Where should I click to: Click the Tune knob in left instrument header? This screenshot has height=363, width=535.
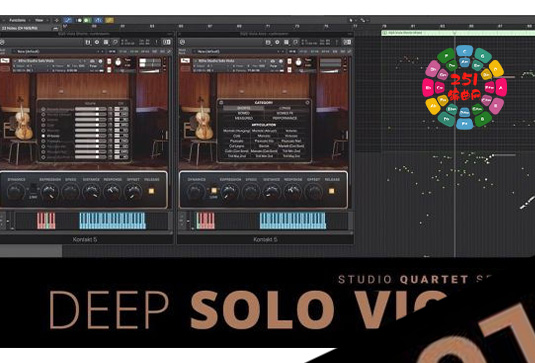click(x=118, y=62)
